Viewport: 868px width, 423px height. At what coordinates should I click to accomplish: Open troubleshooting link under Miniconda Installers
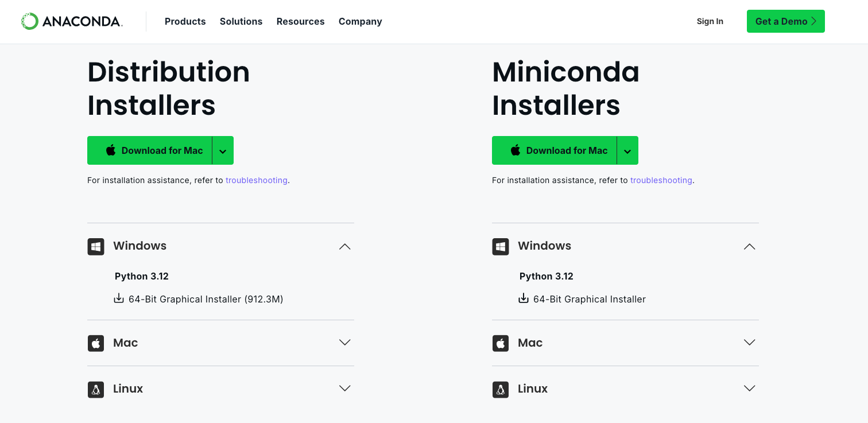[661, 180]
